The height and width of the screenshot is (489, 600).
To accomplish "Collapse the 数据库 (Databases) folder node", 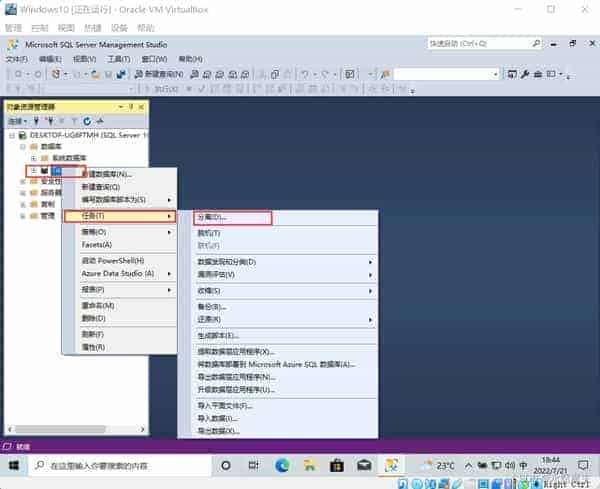I will (23, 147).
